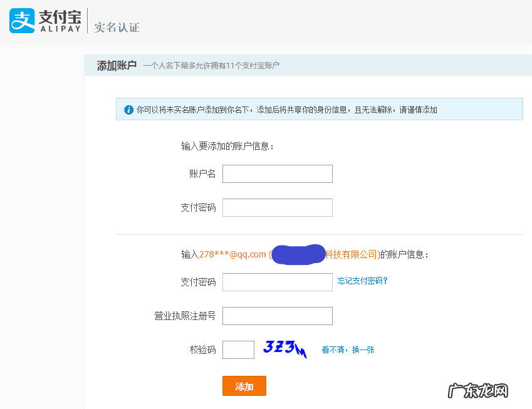This screenshot has height=409, width=532.
Task: Click the 忘记支付密码 link
Action: 363,281
